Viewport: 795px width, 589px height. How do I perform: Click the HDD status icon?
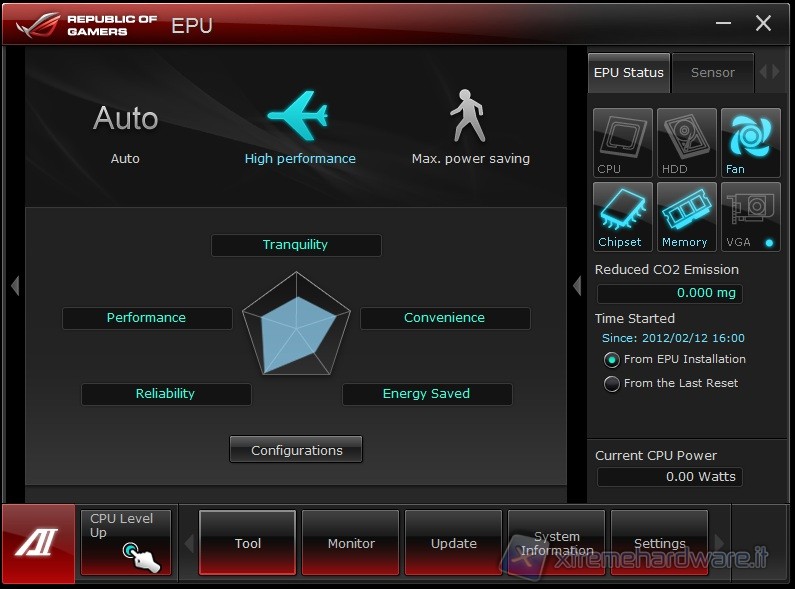click(686, 143)
